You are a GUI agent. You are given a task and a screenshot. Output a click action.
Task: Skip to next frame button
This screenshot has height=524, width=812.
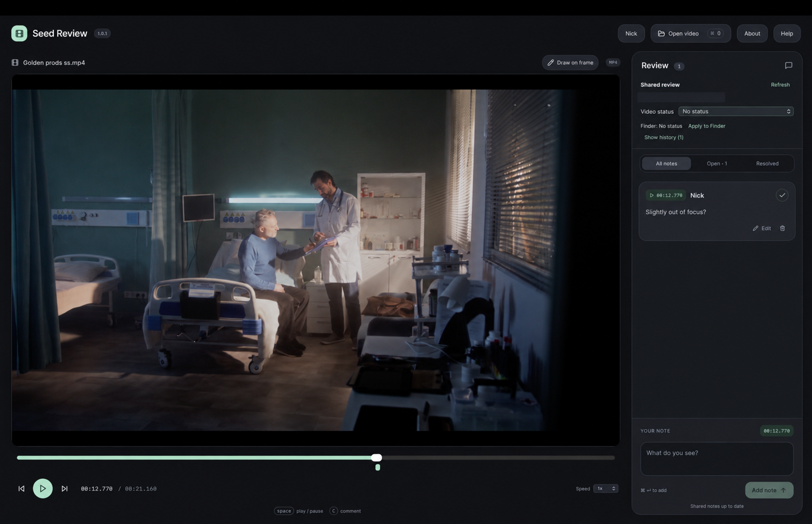point(65,489)
